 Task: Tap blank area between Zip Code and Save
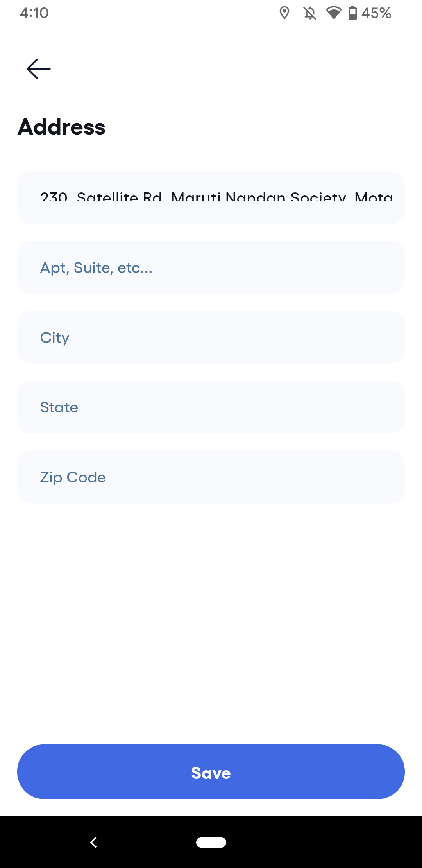pos(211,622)
